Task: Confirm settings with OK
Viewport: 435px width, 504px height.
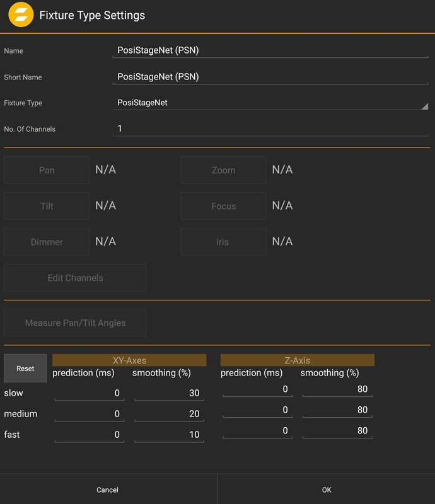Action: tap(327, 490)
